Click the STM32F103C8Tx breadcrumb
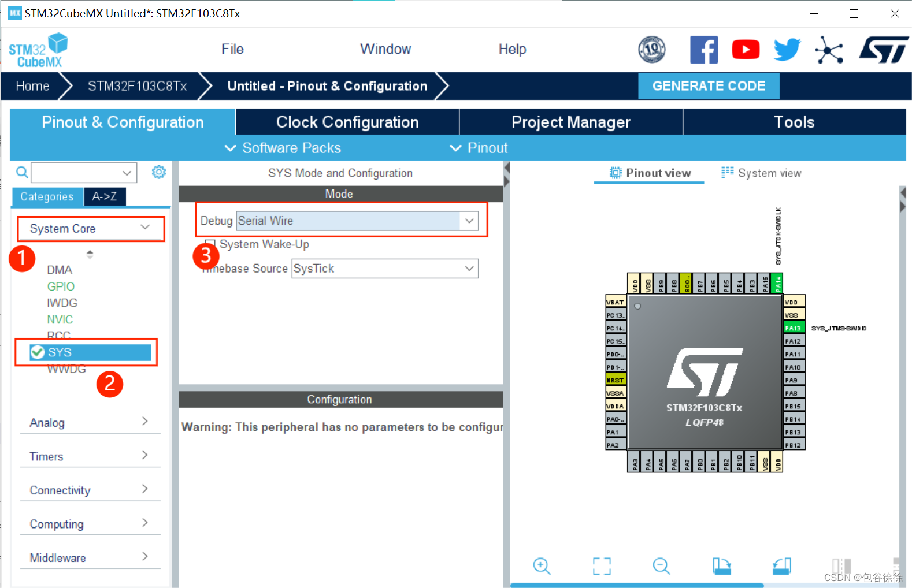Image resolution: width=912 pixels, height=588 pixels. coord(137,86)
